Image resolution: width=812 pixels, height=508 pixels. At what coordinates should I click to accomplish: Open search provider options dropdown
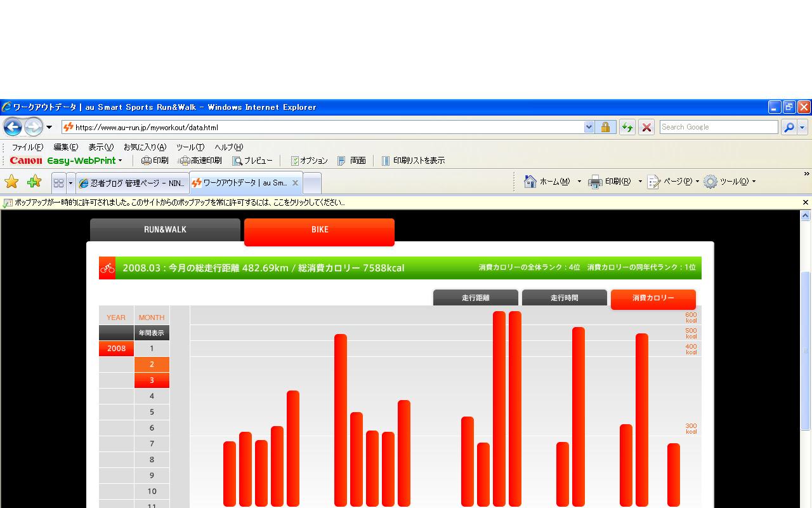(x=802, y=127)
